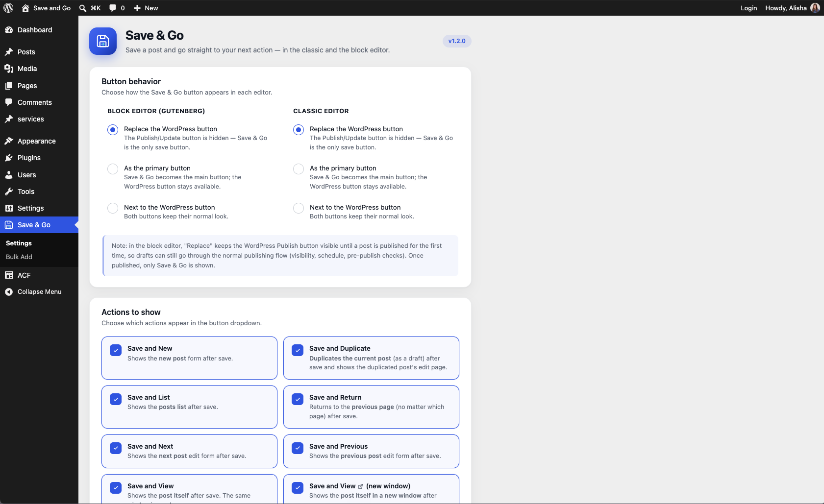
Task: Click the Save and Return card title
Action: pos(335,397)
